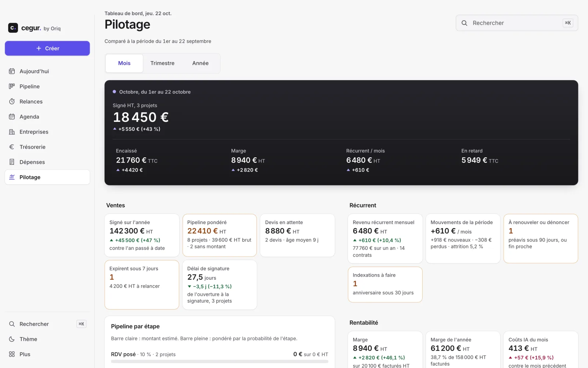Click the RDV posé progress bar

coord(219,361)
